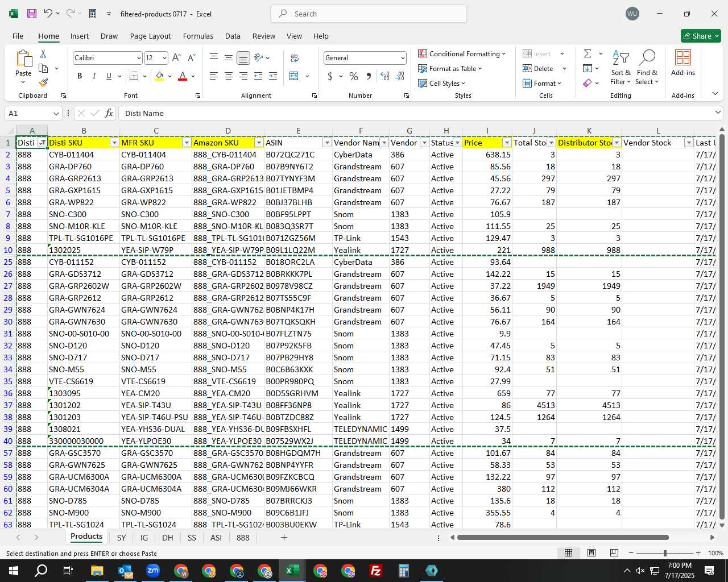Apply comma style number format
This screenshot has width=728, height=582.
(x=369, y=76)
